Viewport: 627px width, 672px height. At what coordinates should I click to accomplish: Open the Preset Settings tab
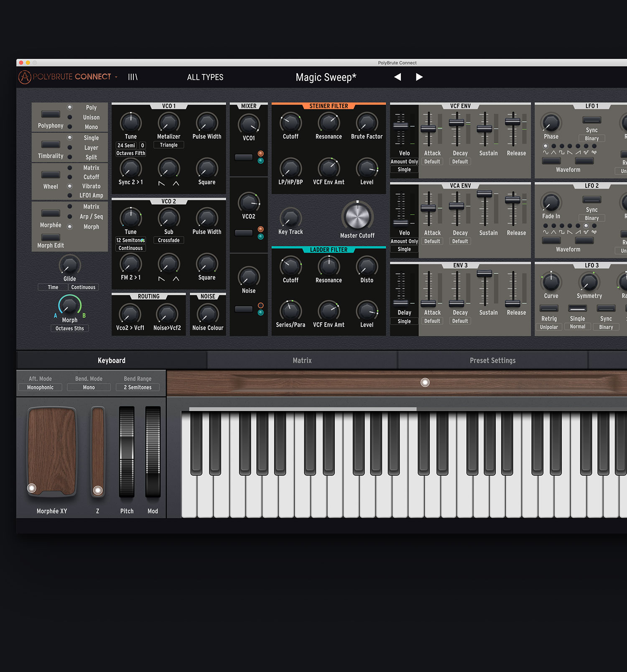(492, 360)
